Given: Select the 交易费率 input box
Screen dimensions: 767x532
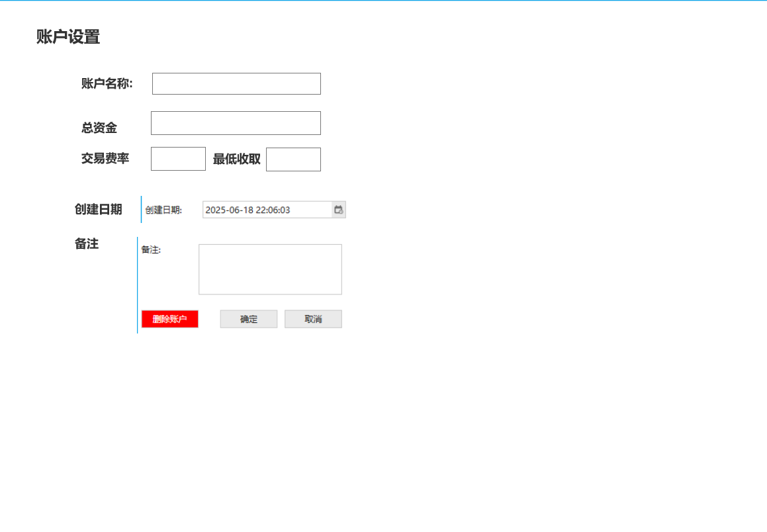Looking at the screenshot, I should pos(178,159).
